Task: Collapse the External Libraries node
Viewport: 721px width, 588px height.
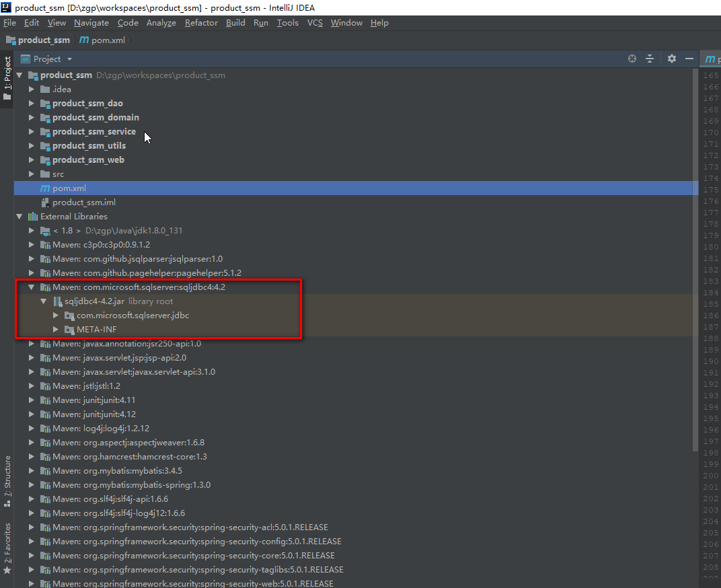Action: point(19,216)
